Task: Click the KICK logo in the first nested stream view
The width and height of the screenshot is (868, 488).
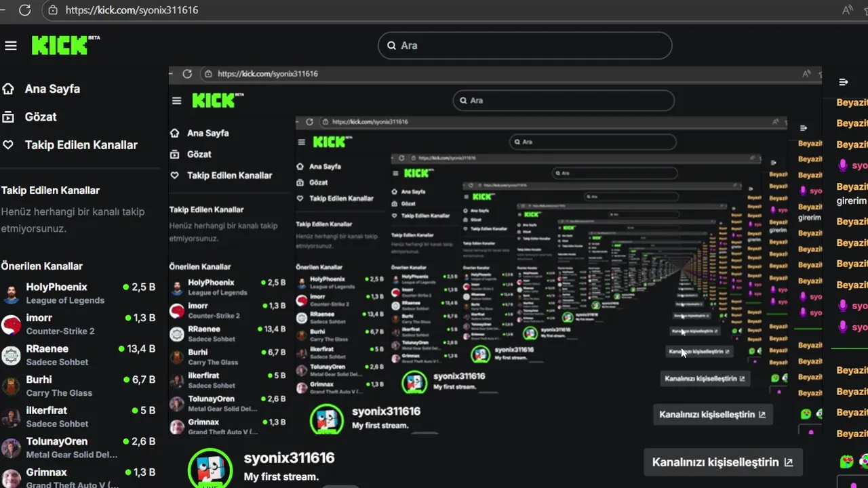Action: tap(218, 100)
